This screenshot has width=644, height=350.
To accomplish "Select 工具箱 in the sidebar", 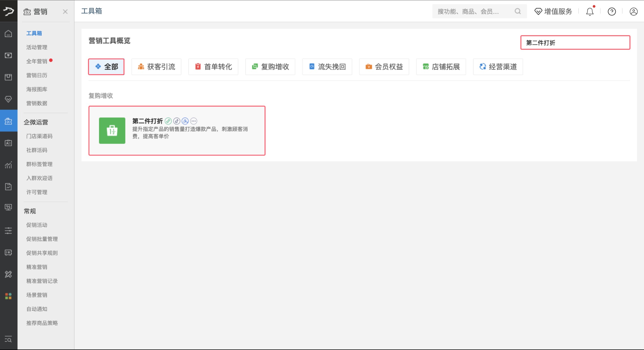I will point(34,33).
